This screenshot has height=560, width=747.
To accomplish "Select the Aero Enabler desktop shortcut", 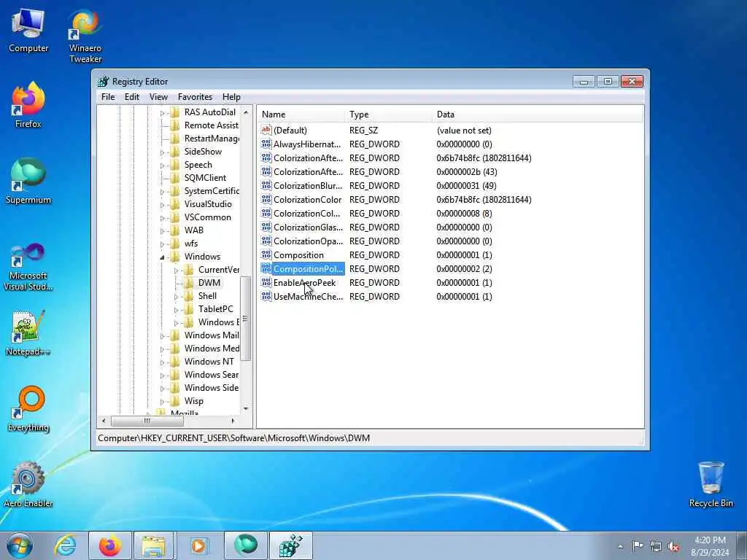I will [x=28, y=484].
